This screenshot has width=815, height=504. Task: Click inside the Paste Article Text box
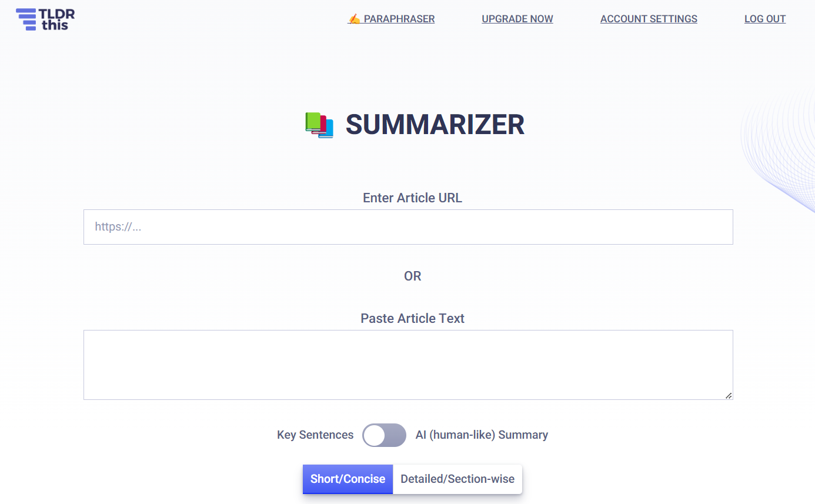click(408, 365)
